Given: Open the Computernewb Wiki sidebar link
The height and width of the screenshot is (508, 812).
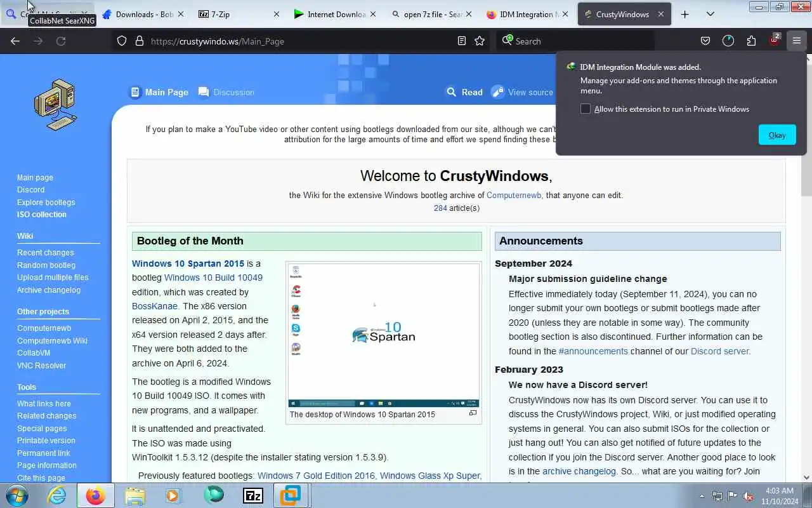Looking at the screenshot, I should coord(52,341).
